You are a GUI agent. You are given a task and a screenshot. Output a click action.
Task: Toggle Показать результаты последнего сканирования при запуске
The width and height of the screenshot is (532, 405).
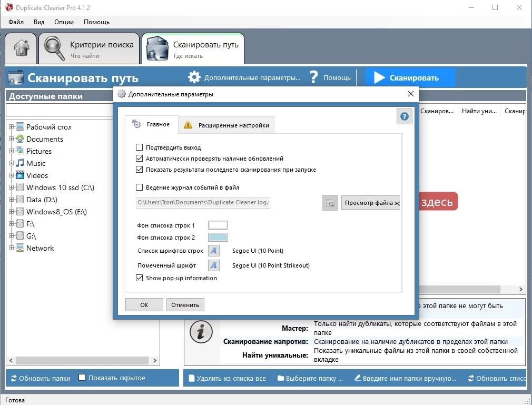click(139, 169)
